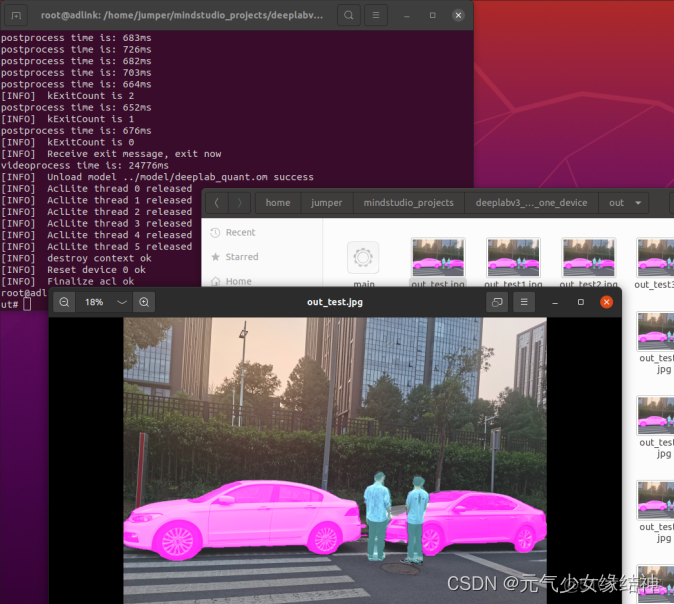Click the 'videoprocess time is: 24776ms' line
This screenshot has height=604, width=674.
pos(85,166)
